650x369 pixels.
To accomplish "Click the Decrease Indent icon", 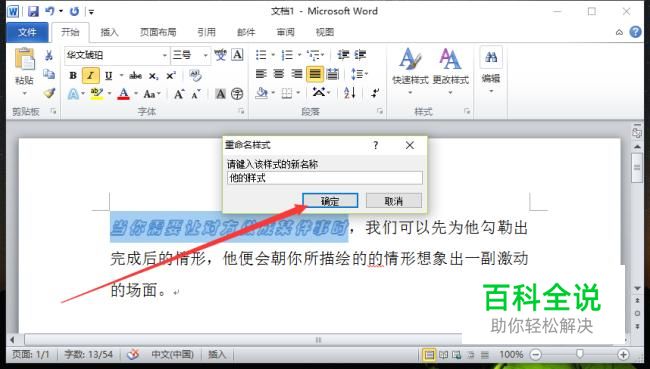I will (x=343, y=55).
